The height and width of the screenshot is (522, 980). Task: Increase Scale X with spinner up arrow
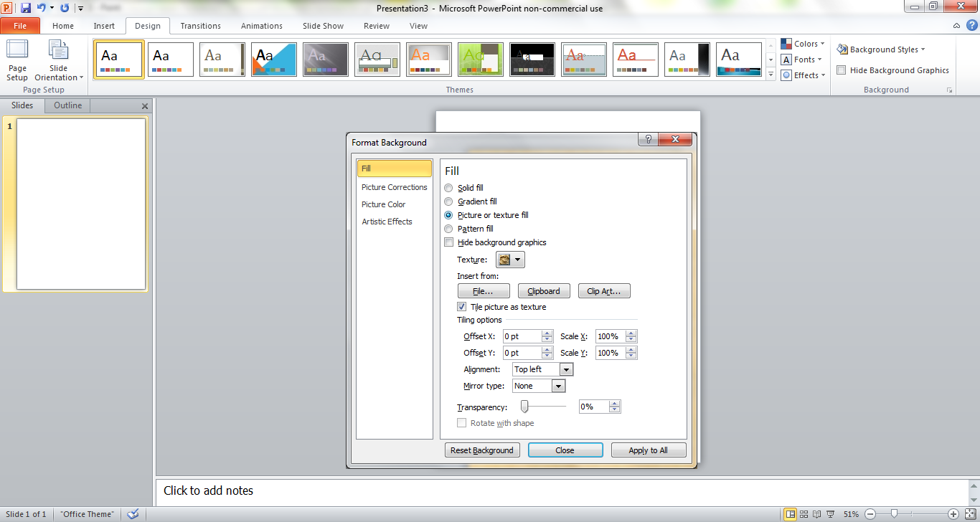pos(631,333)
